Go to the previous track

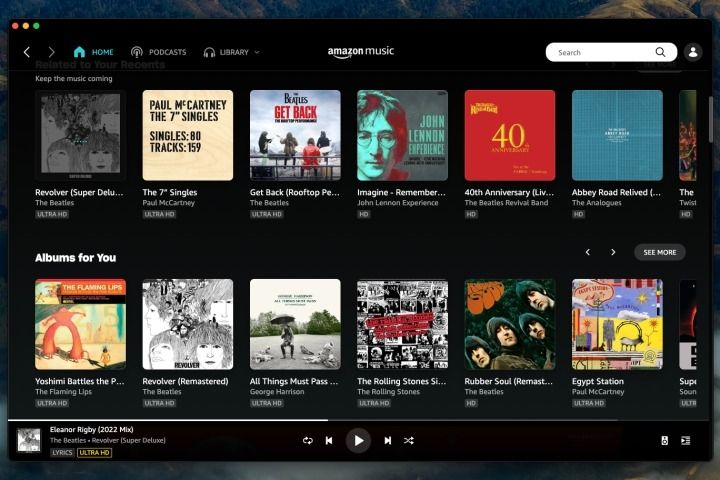329,440
